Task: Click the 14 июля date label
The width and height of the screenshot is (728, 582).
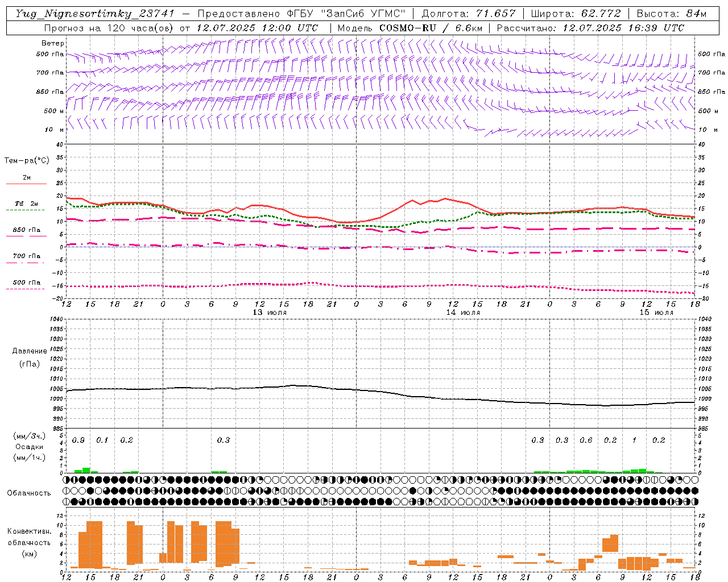Action: click(x=463, y=313)
